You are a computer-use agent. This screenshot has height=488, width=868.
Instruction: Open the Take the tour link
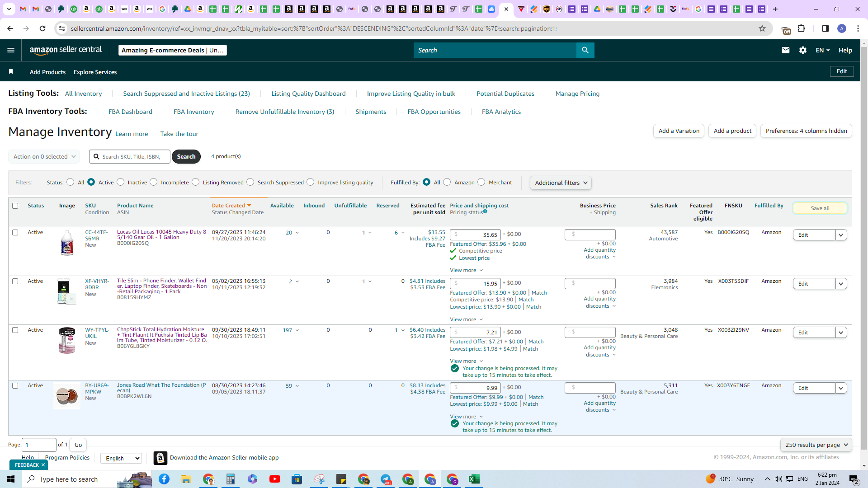(x=179, y=134)
